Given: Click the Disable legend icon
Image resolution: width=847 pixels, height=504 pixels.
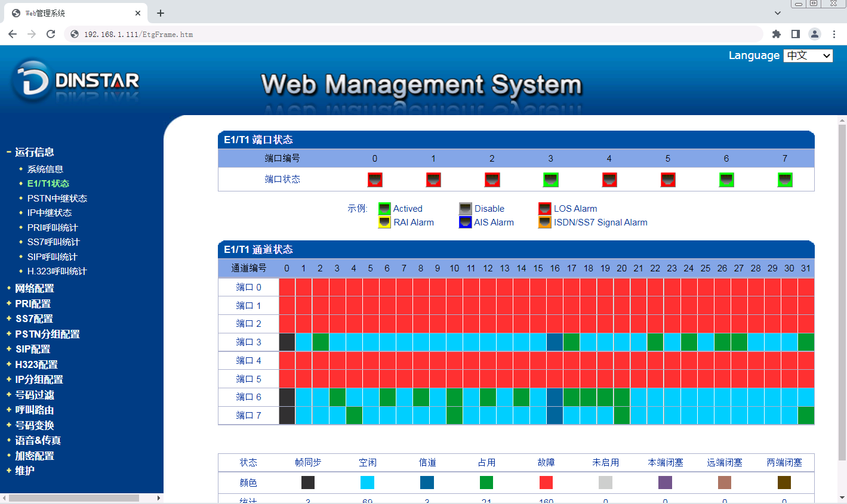Looking at the screenshot, I should [x=466, y=209].
